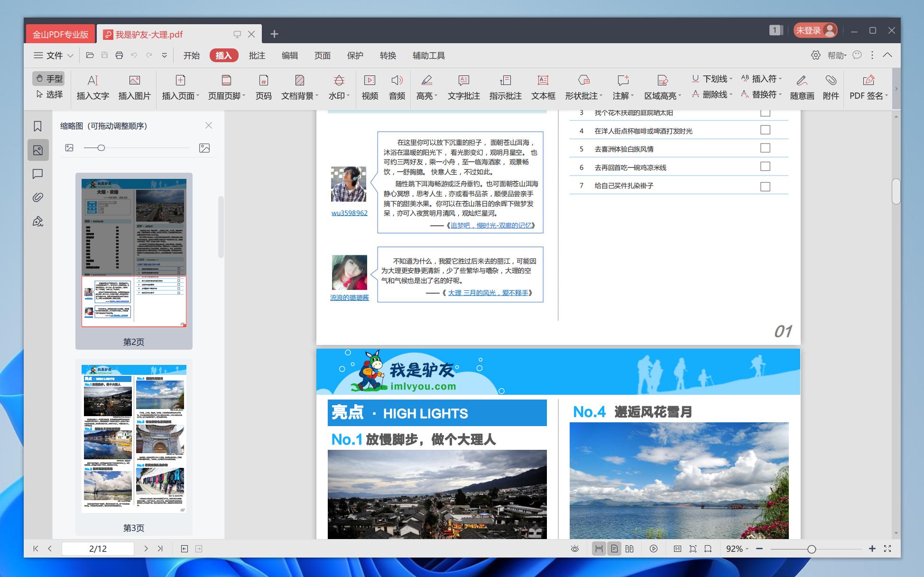Screen dimensions: 924x577
Task: Activate the 手型 hand mode
Action: 49,78
